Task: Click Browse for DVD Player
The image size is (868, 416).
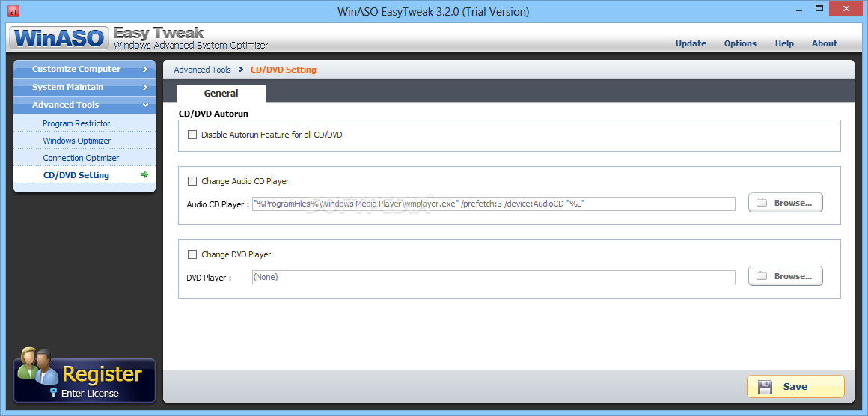Action: (x=786, y=275)
